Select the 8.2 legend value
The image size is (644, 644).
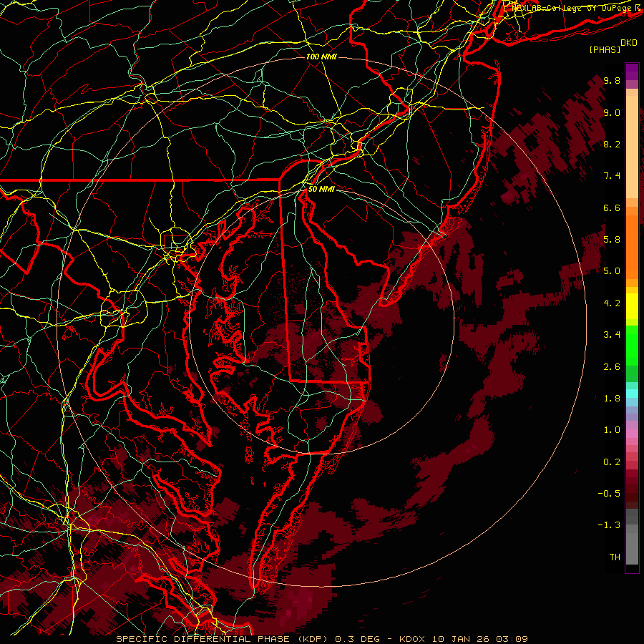point(612,144)
